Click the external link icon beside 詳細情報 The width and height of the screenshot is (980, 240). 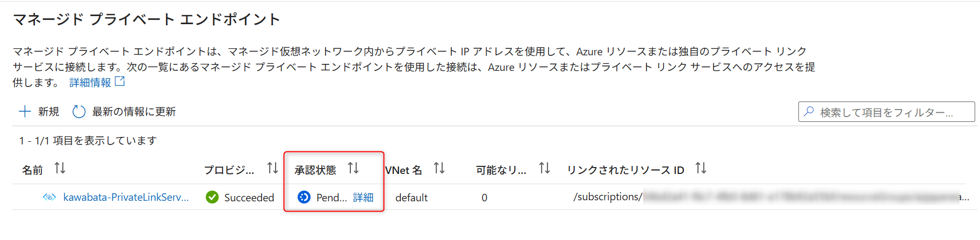[x=120, y=82]
